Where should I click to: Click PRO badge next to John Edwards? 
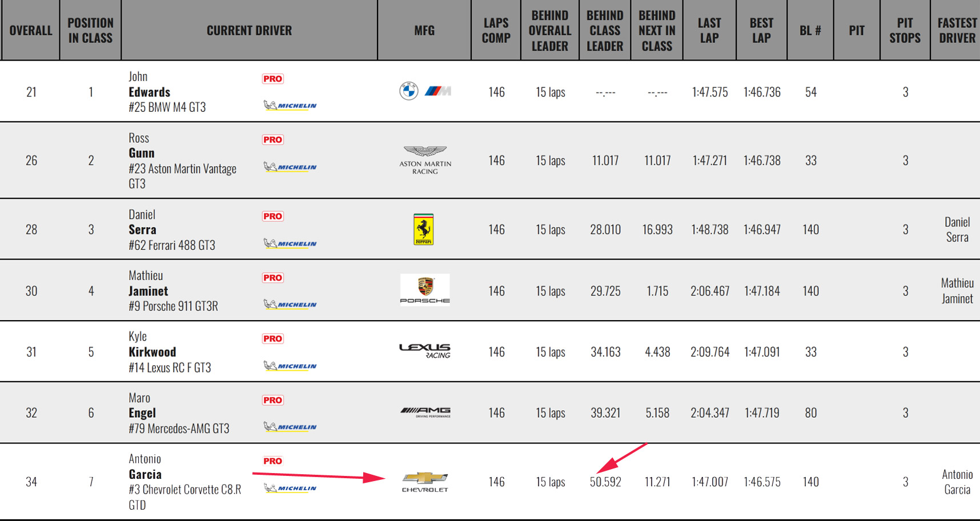[272, 79]
